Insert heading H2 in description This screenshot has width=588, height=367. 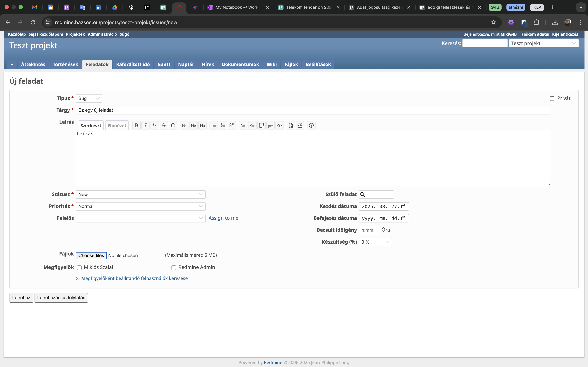tap(193, 125)
